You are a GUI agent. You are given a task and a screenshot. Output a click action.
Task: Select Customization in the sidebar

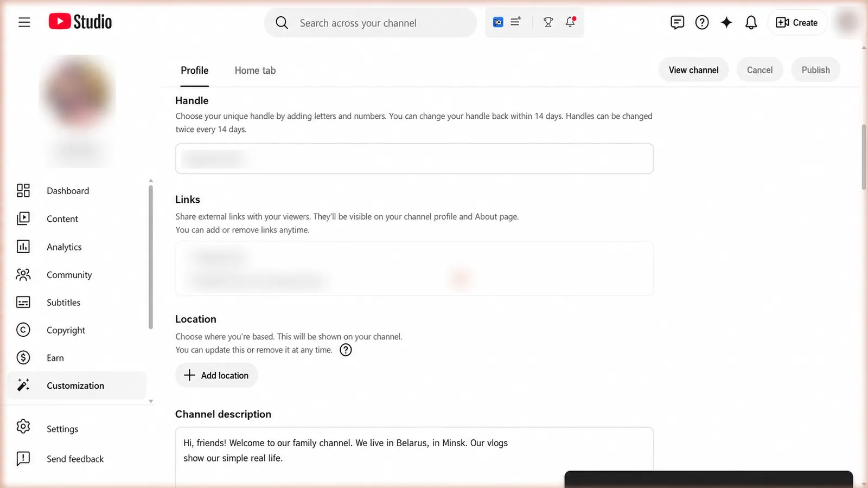77,386
